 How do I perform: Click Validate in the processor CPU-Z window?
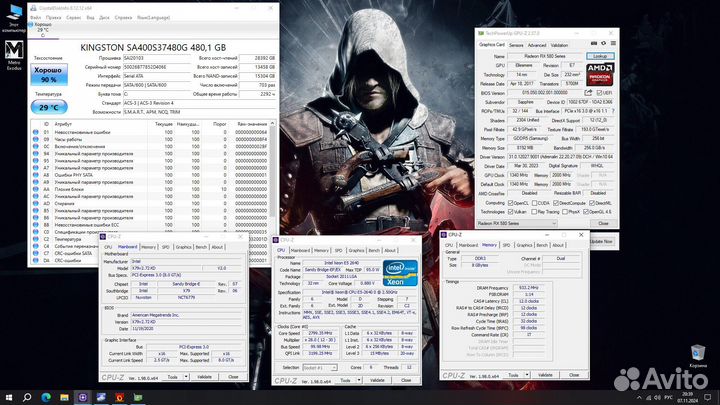[377, 380]
